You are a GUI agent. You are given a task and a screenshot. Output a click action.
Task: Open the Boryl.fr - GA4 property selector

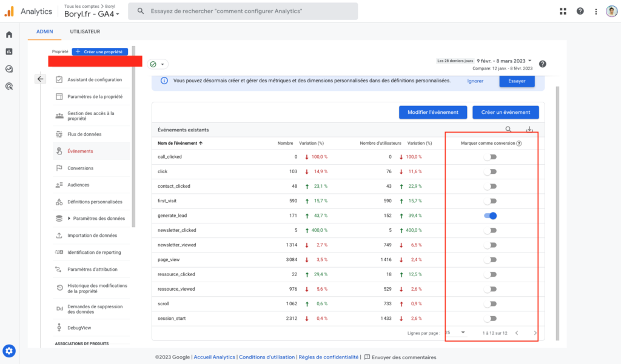coord(92,14)
